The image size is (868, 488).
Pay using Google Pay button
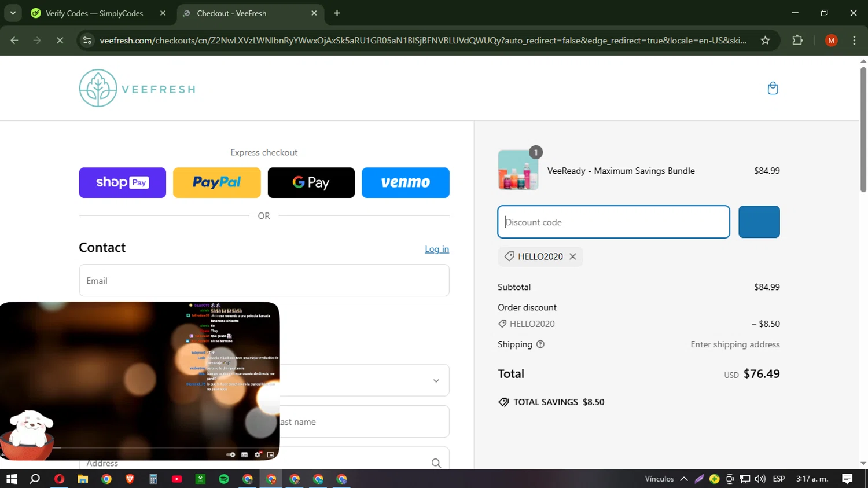coord(311,182)
